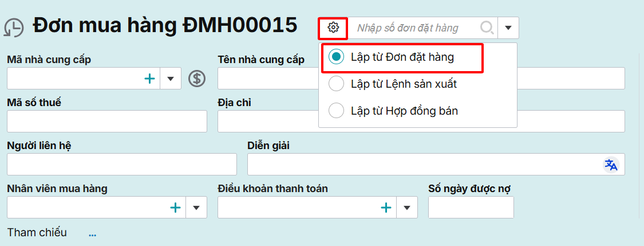Click the Tham chiếu ellipsis link
Screen dimensions: 644x246
(93, 233)
